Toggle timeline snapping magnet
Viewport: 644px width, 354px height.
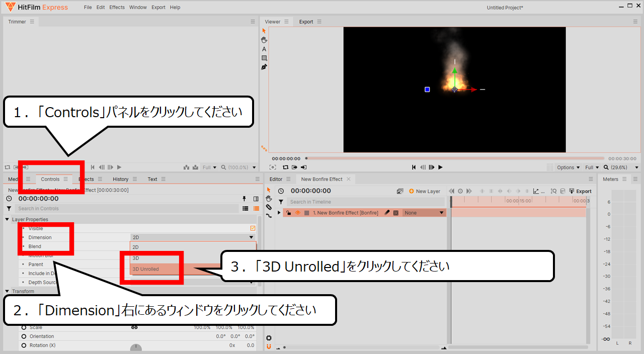[x=269, y=346]
